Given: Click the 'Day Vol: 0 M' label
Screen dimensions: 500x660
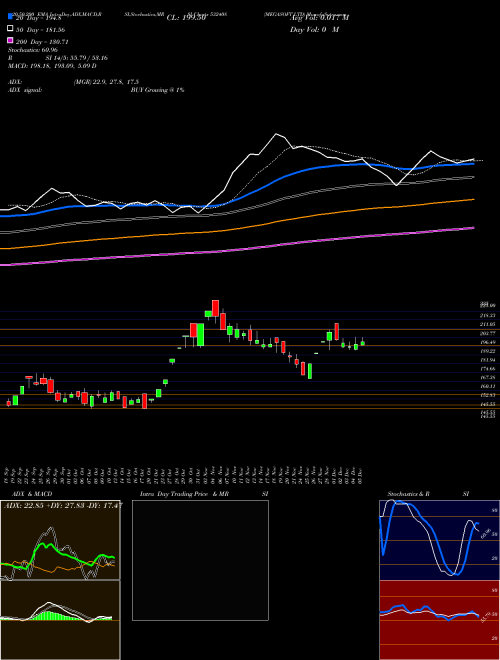Looking at the screenshot, I should click(314, 29).
